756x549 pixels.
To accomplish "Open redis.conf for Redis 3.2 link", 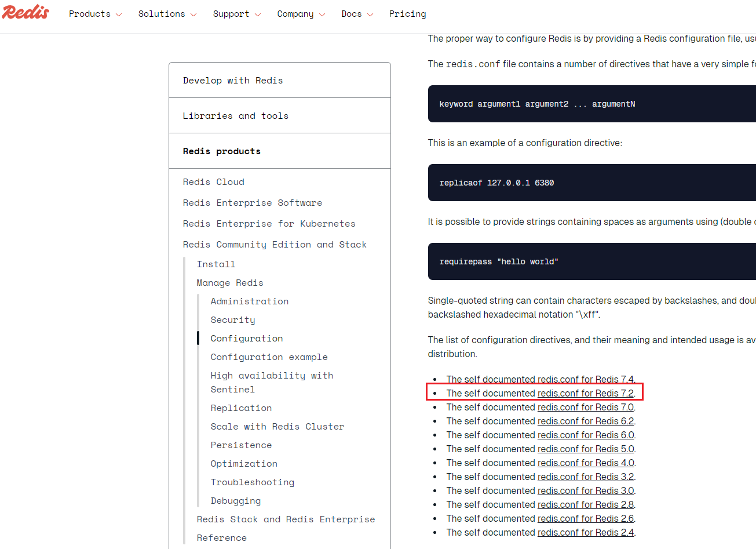I will 586,477.
